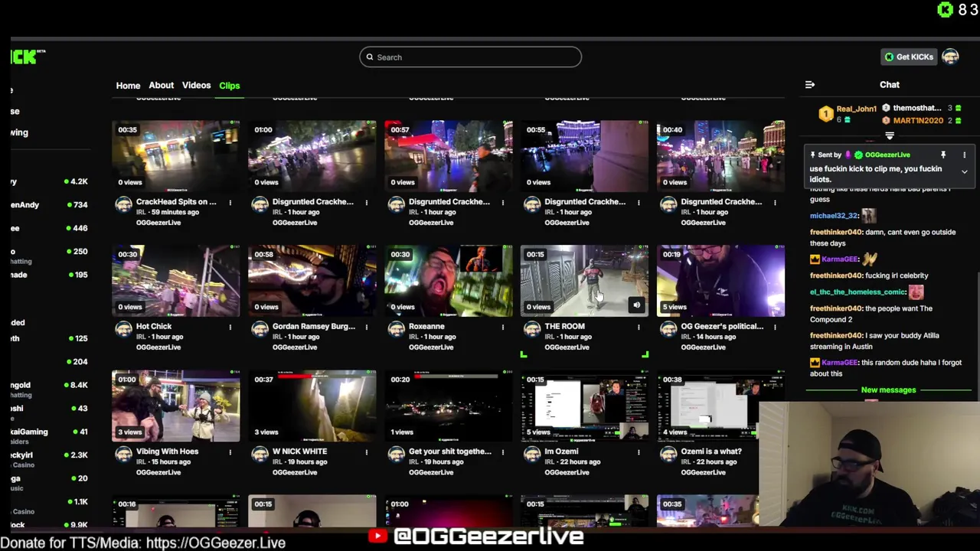Screen dimensions: 980x551
Task: Click channel avatar beside W NICK WHITE clip
Action: [x=260, y=454]
